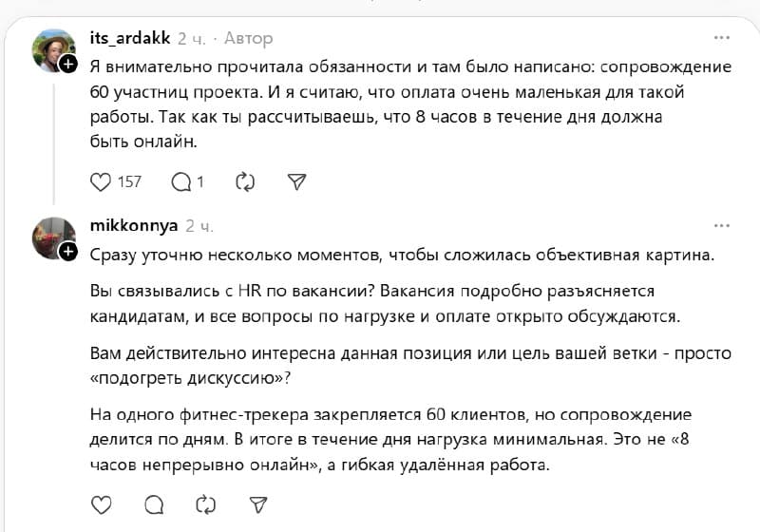Click the 157 likes count
The image size is (760, 532).
pyautogui.click(x=129, y=182)
